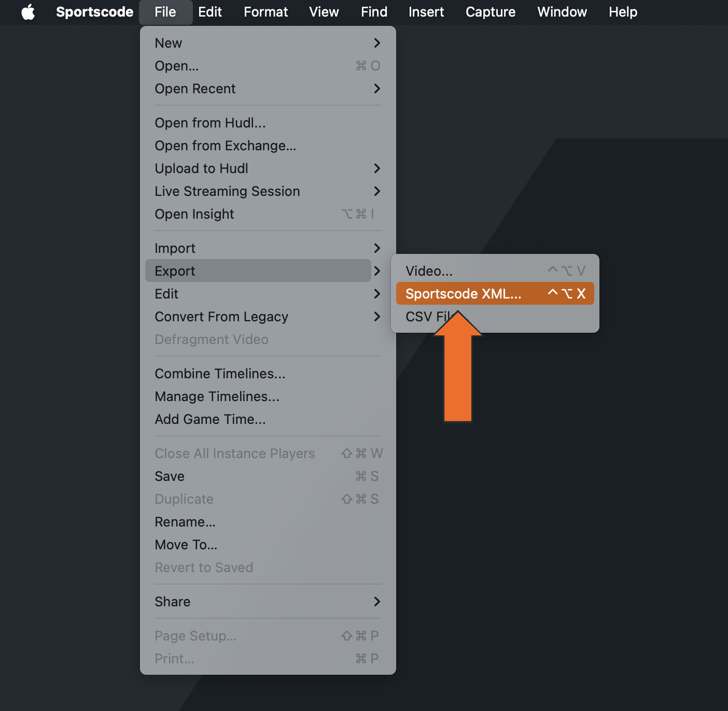The height and width of the screenshot is (711, 728).
Task: Open the Capture menu
Action: click(489, 12)
